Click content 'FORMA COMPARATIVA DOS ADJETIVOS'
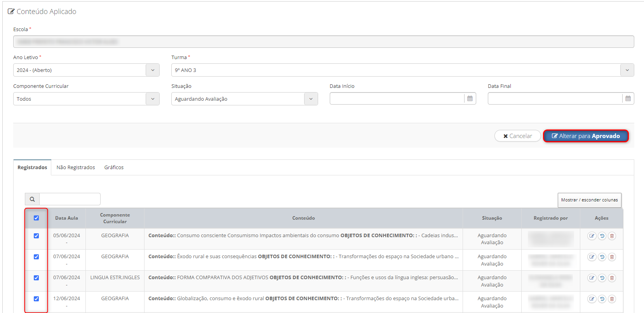This screenshot has height=313, width=644. [x=223, y=278]
